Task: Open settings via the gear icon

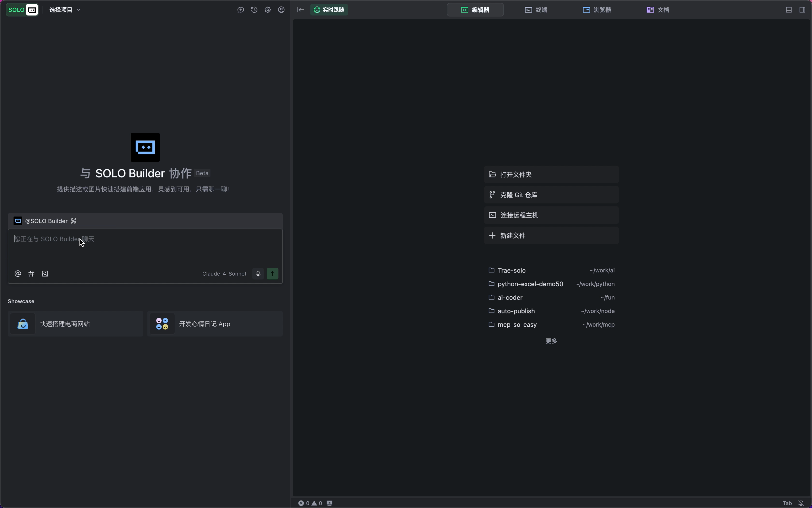Action: (x=268, y=10)
